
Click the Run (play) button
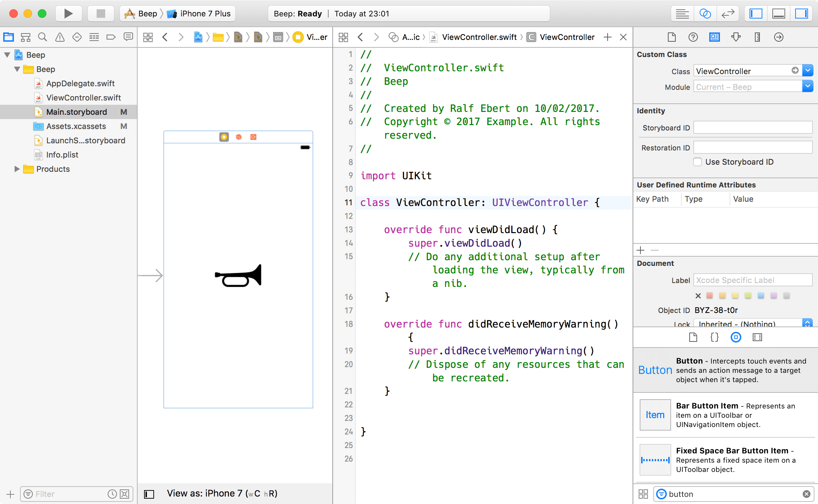coord(68,14)
